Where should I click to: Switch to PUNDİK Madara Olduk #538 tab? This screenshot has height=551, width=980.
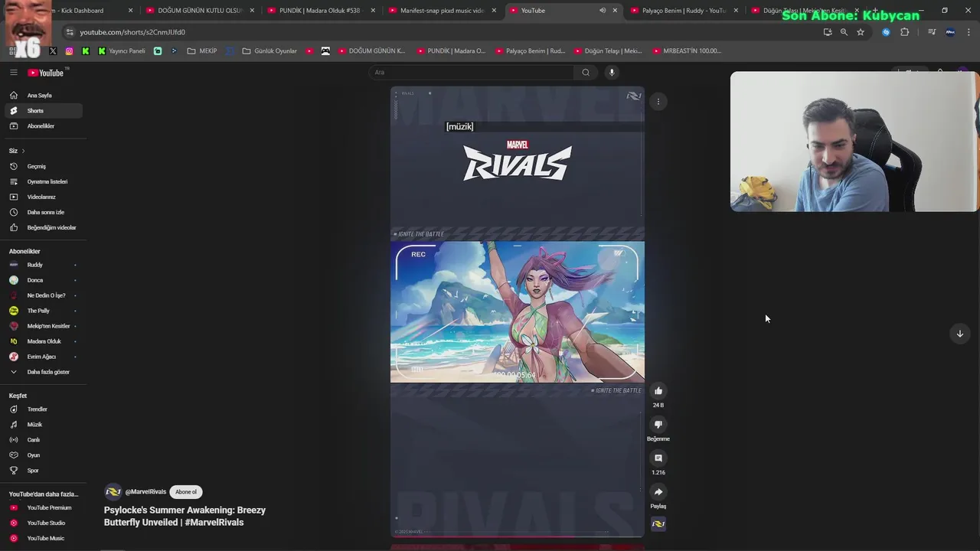[320, 11]
